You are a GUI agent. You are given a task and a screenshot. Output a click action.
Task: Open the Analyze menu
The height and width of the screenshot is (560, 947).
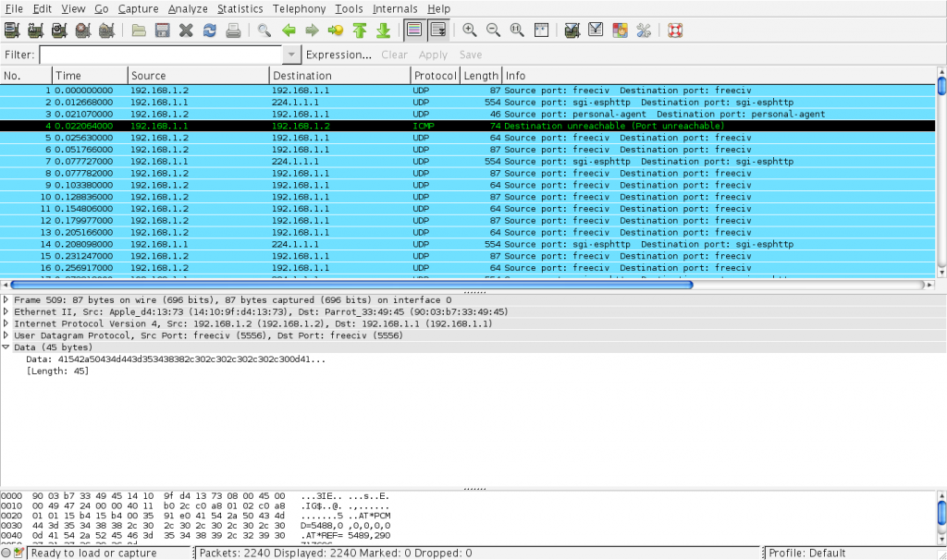point(188,9)
